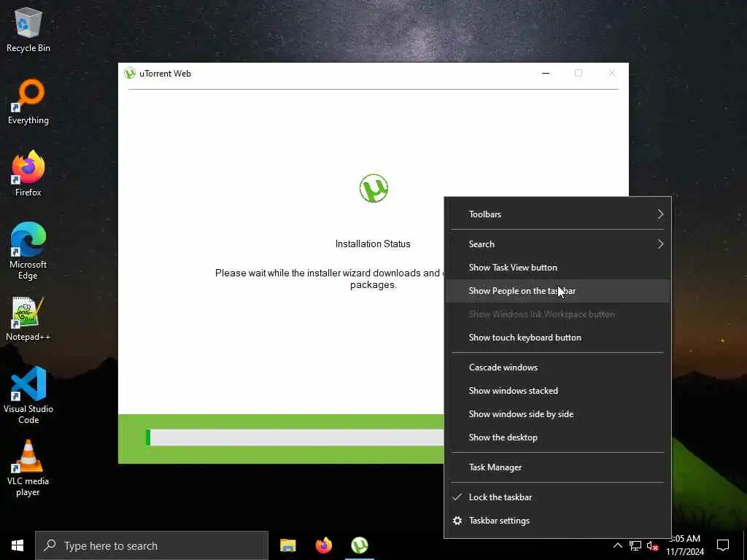This screenshot has height=560, width=747.
Task: Click the search magnifier icon in taskbar
Action: click(x=50, y=545)
